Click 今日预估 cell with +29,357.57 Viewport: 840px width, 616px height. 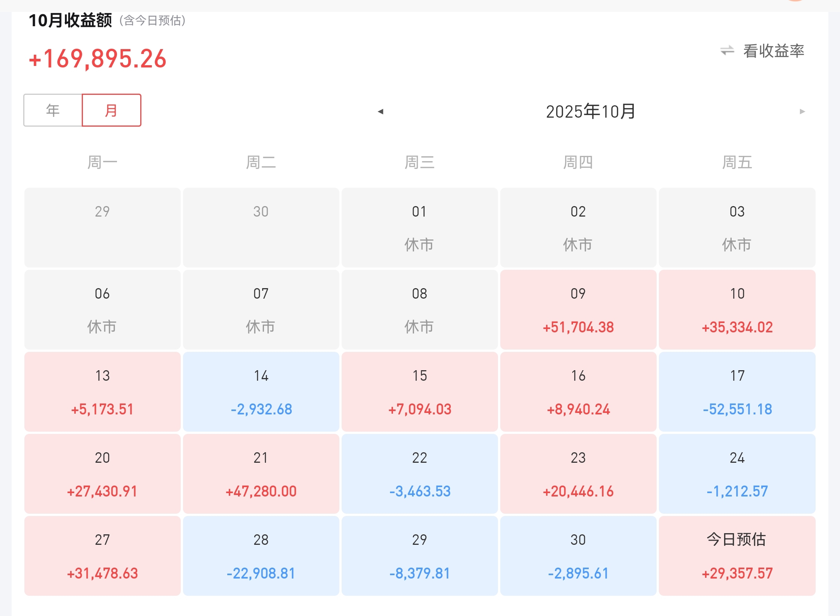pyautogui.click(x=737, y=556)
